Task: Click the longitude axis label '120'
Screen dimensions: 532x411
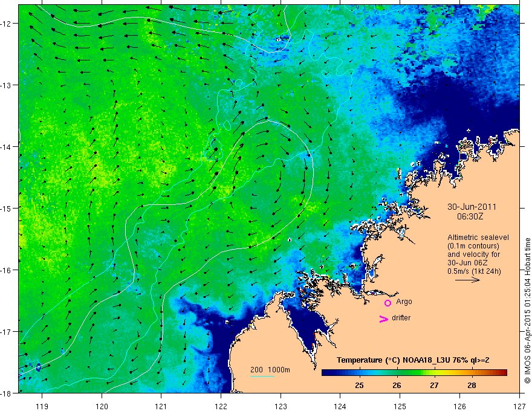Action: (102, 406)
